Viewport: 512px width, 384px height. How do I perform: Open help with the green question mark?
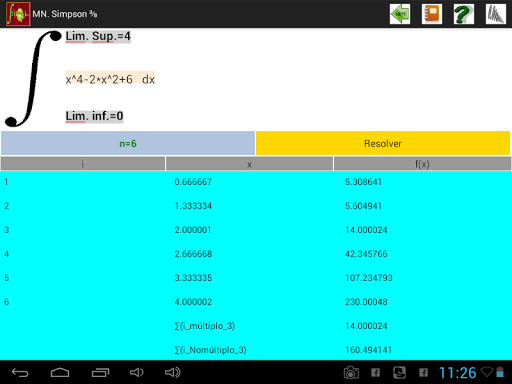coord(464,14)
